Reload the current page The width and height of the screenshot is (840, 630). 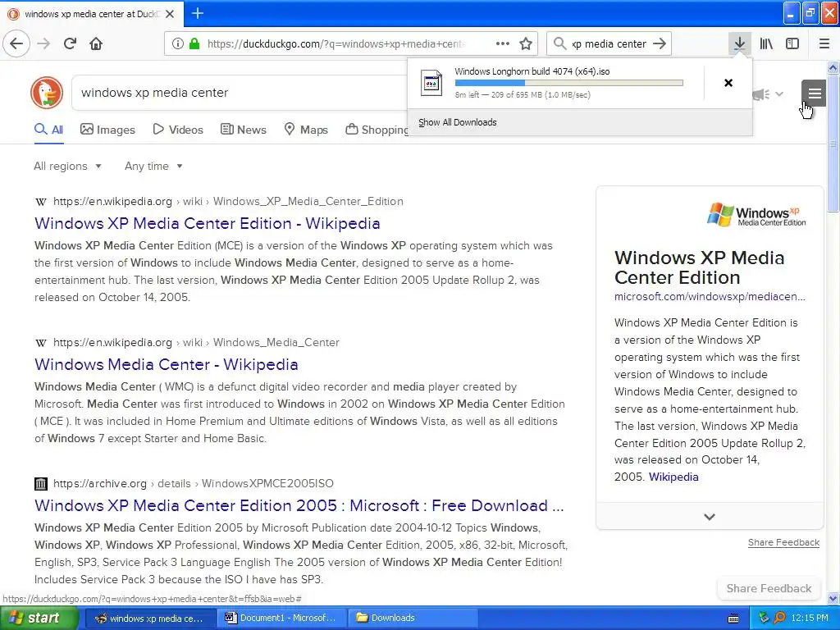(70, 43)
